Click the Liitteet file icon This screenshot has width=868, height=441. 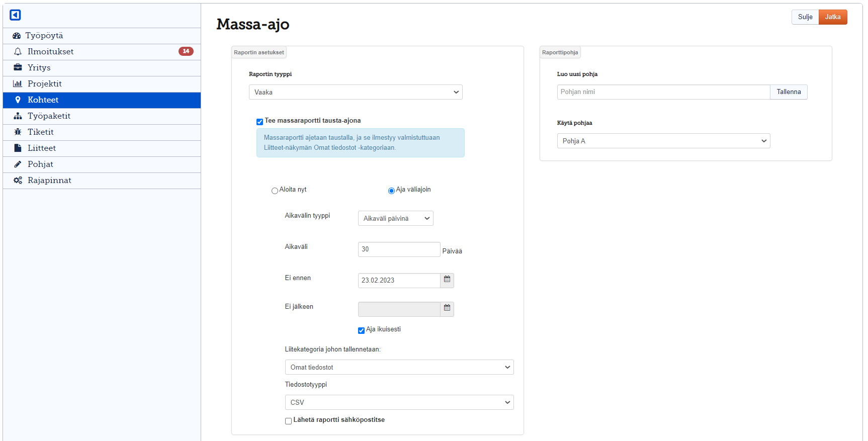tap(18, 148)
